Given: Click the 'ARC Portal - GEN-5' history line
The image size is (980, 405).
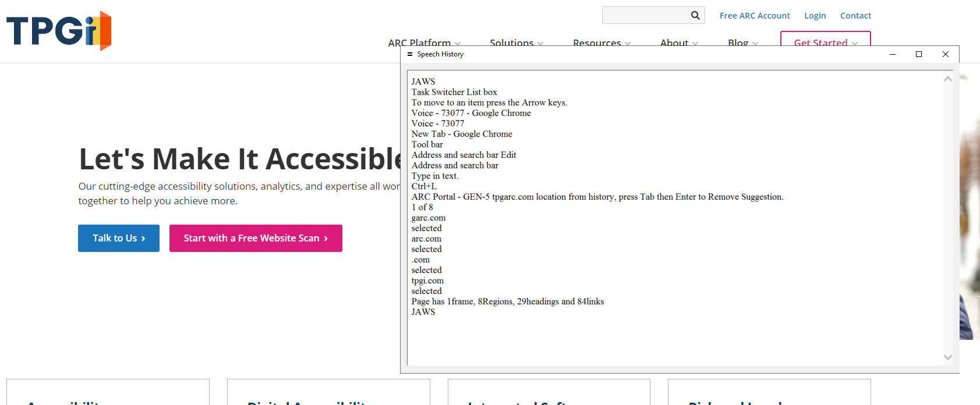Looking at the screenshot, I should tap(597, 197).
